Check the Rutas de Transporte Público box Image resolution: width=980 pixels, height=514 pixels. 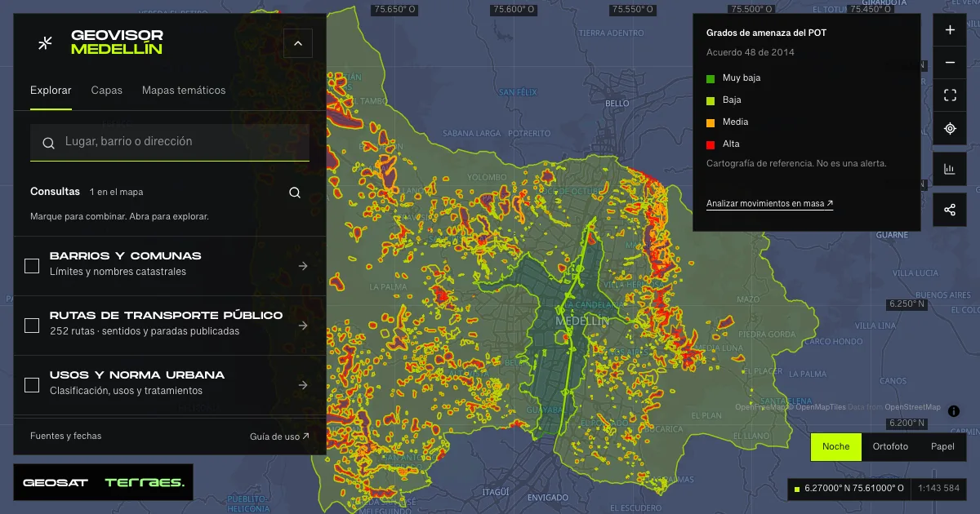tap(32, 326)
